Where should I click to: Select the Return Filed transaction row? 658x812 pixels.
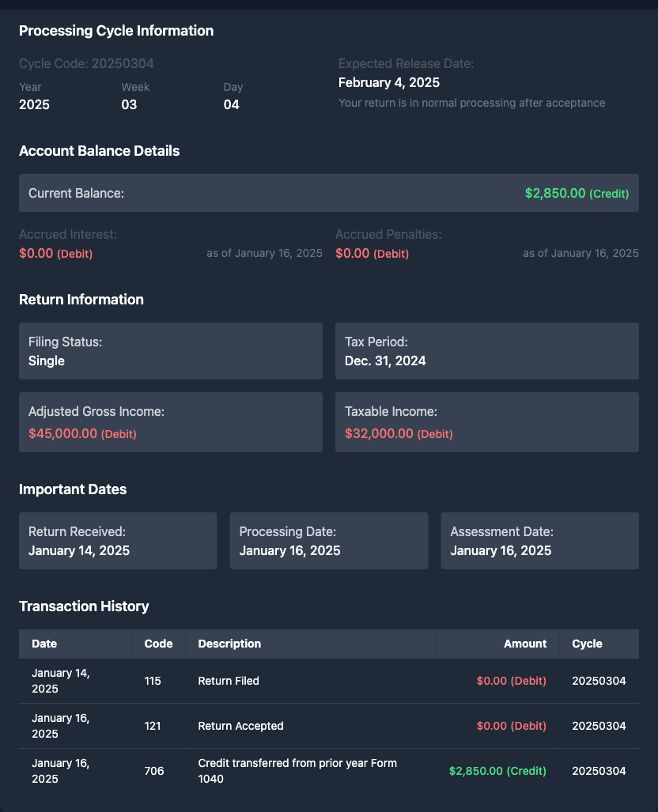pos(328,681)
